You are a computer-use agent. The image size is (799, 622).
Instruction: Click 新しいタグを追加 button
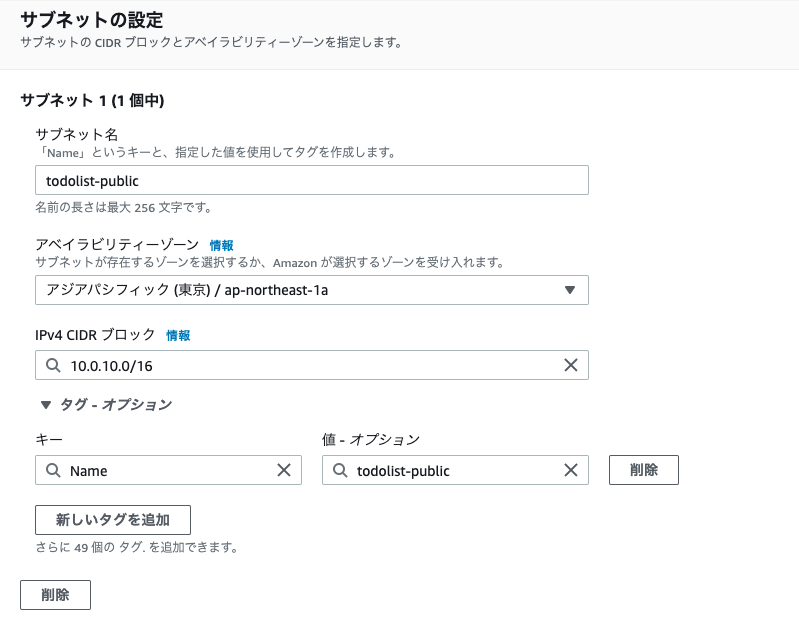coord(113,520)
